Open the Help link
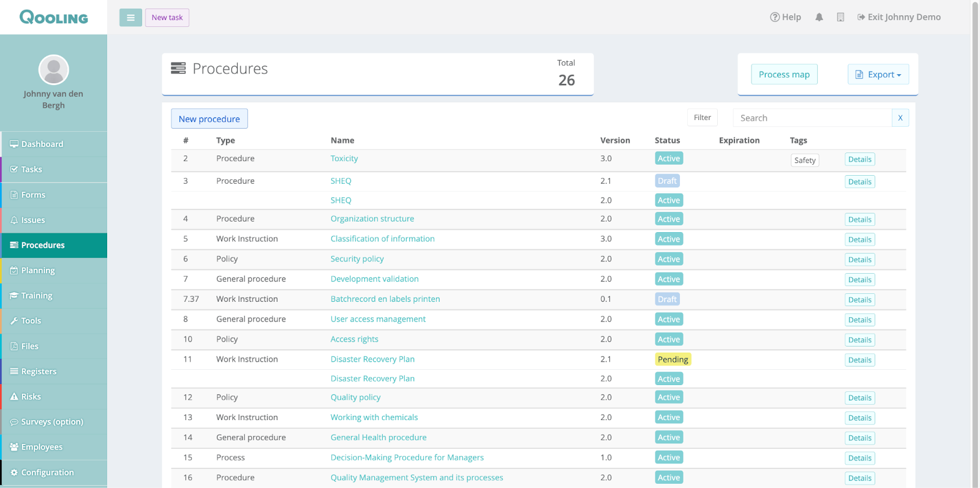The width and height of the screenshot is (980, 488). tap(785, 17)
